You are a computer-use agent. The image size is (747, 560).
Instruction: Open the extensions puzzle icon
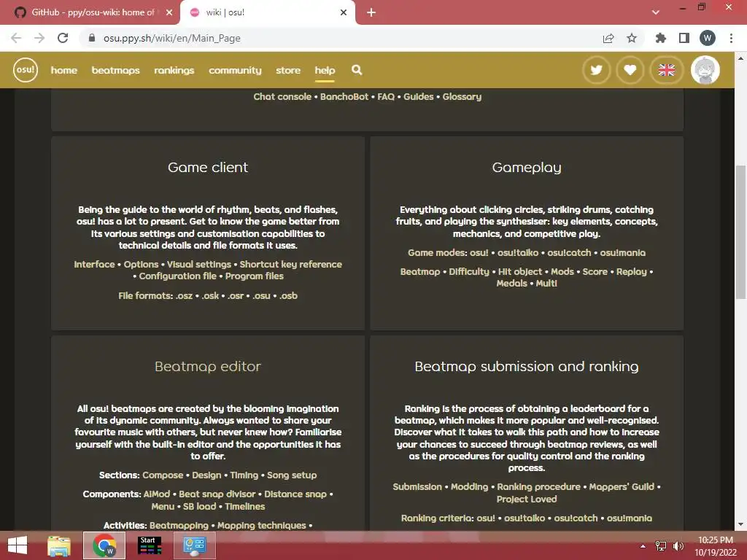661,38
